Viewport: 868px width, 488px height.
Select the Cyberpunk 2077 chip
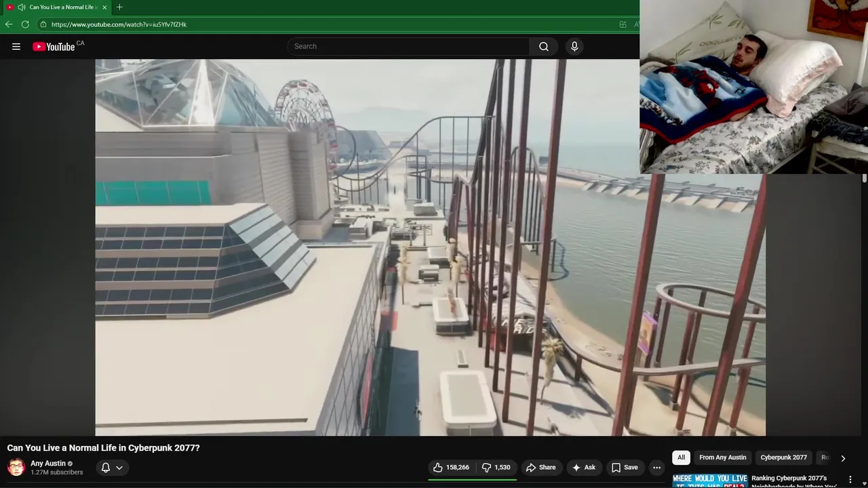tap(784, 457)
